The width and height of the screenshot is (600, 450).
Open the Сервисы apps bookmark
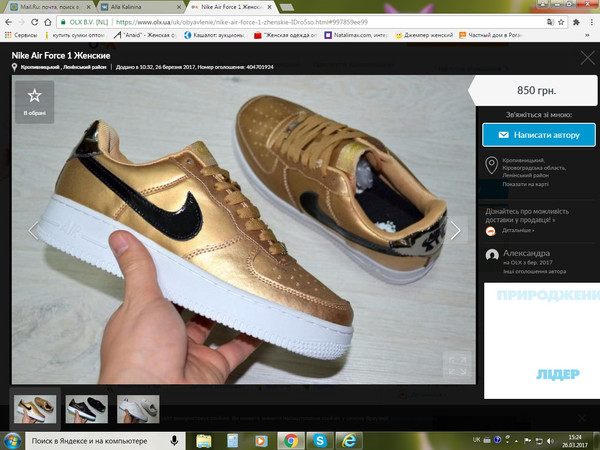(21, 35)
